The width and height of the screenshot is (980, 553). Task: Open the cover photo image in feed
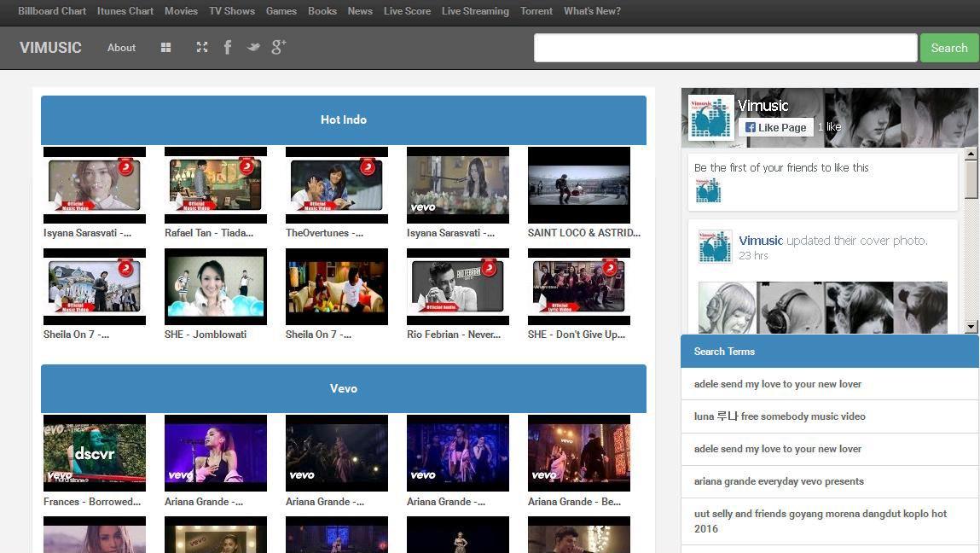822,307
